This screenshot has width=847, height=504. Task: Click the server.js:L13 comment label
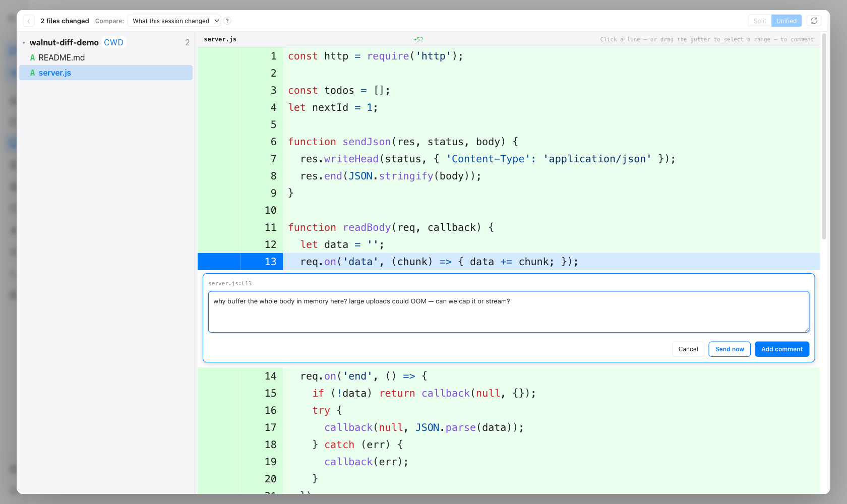click(230, 283)
